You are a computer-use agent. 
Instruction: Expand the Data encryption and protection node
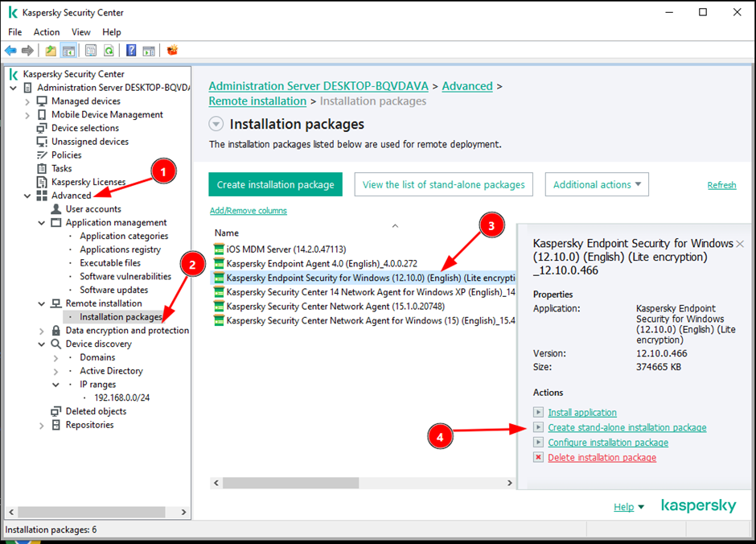[42, 331]
